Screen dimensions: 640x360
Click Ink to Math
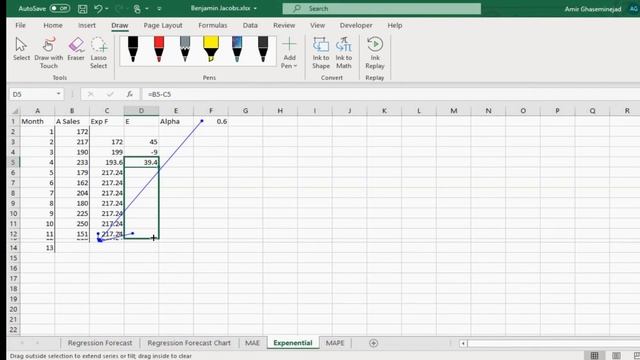point(344,53)
